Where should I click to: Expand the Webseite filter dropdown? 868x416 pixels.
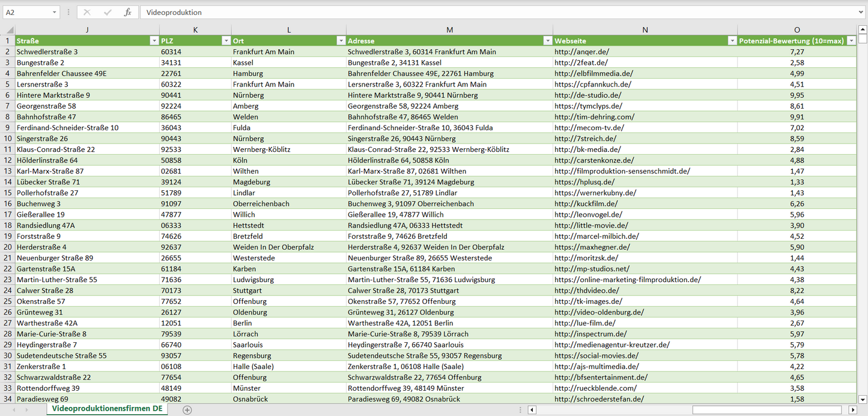pos(732,41)
